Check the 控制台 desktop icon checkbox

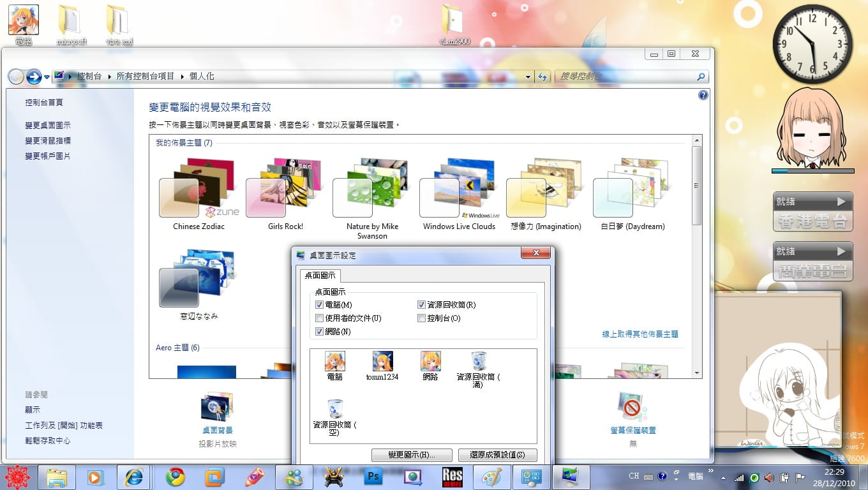(x=421, y=318)
